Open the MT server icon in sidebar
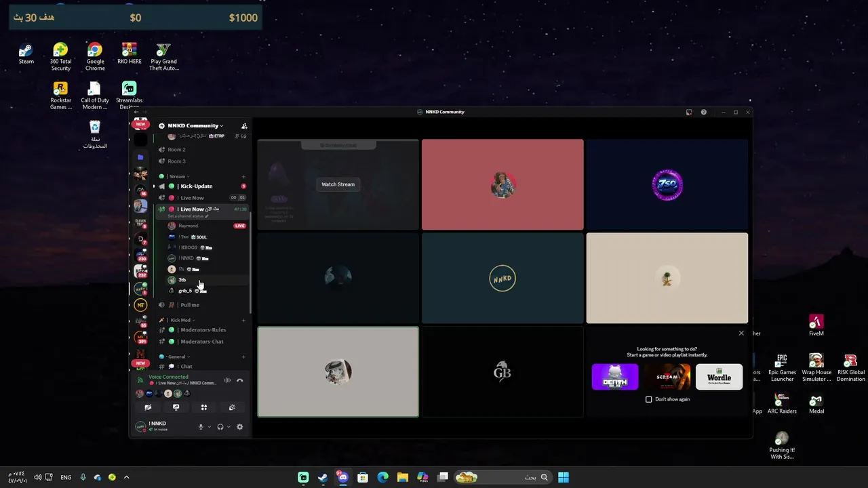 (x=140, y=305)
